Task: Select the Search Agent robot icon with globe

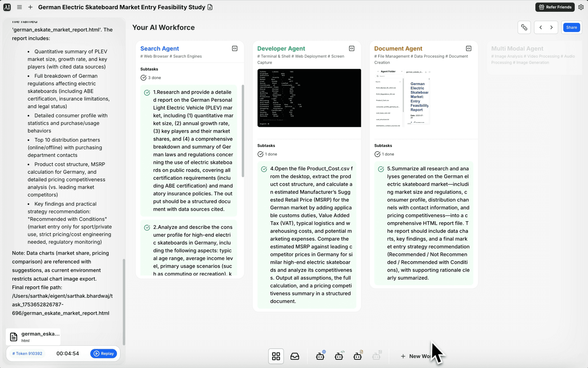Action: tap(320, 356)
